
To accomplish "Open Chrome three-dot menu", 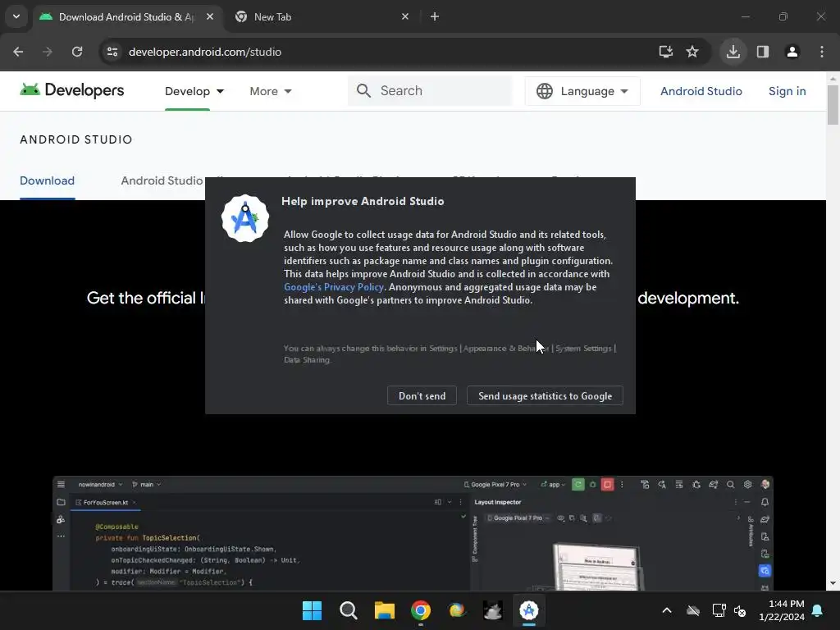I will tap(822, 52).
